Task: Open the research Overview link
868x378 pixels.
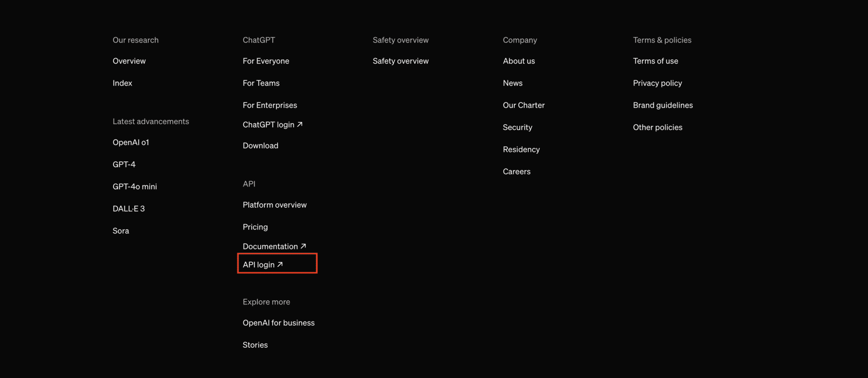Action: point(129,61)
